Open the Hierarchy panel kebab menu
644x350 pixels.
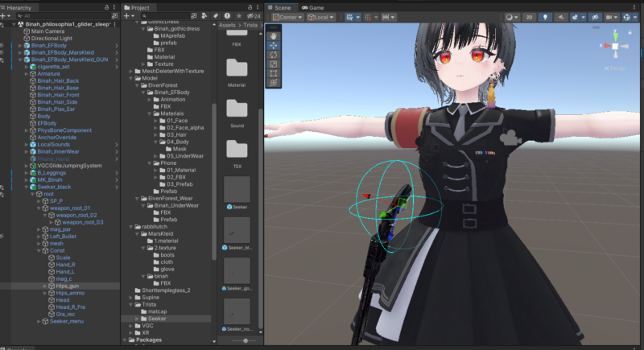click(114, 7)
